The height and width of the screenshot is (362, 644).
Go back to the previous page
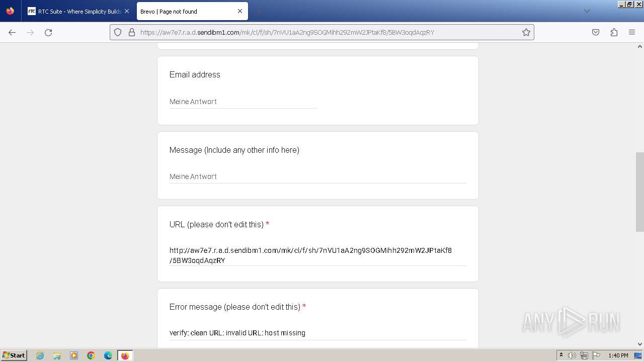[x=12, y=32]
